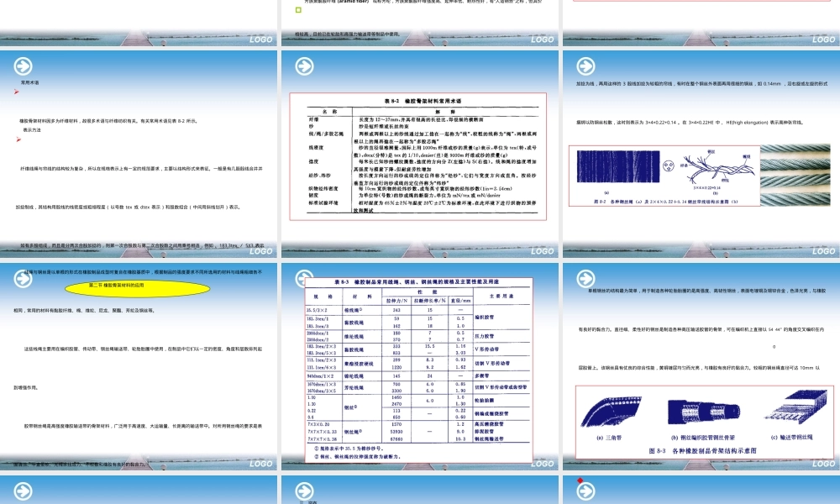This screenshot has height=504, width=840.
Task: Click the braided steel hose illustration
Action: point(704,413)
